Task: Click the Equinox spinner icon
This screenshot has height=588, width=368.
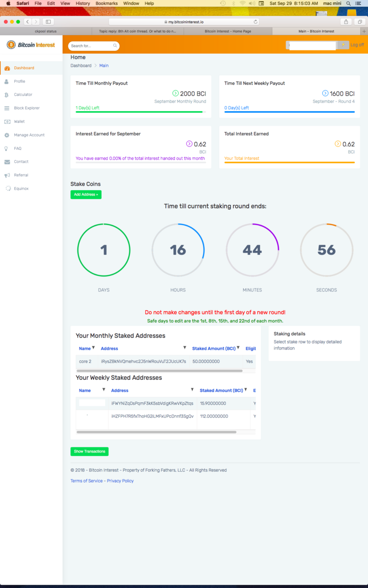Action: [8, 188]
